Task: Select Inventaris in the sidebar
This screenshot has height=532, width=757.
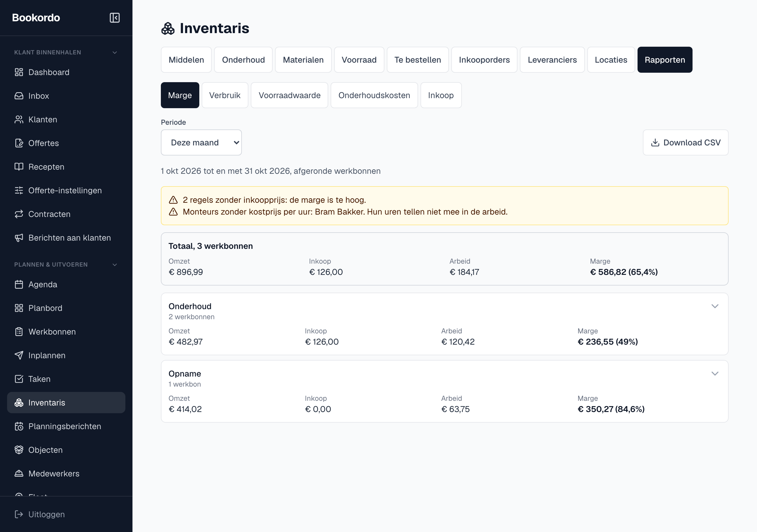Action: pyautogui.click(x=66, y=403)
